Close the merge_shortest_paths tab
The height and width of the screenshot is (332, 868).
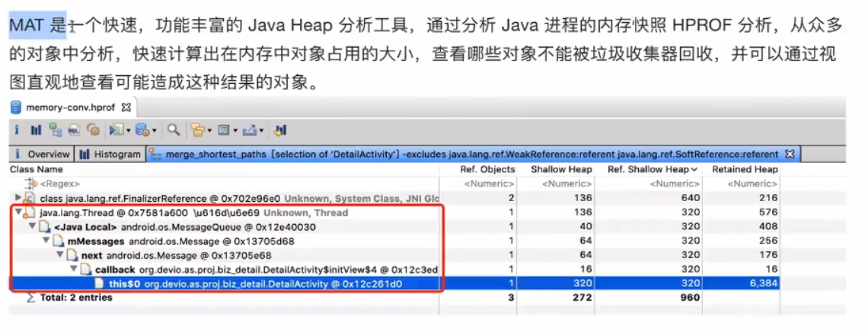(790, 154)
